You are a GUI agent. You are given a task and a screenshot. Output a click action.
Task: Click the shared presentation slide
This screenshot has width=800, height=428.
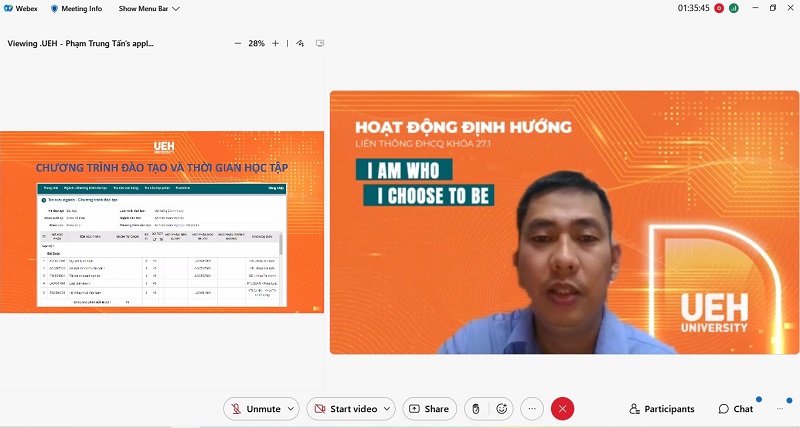tap(162, 222)
